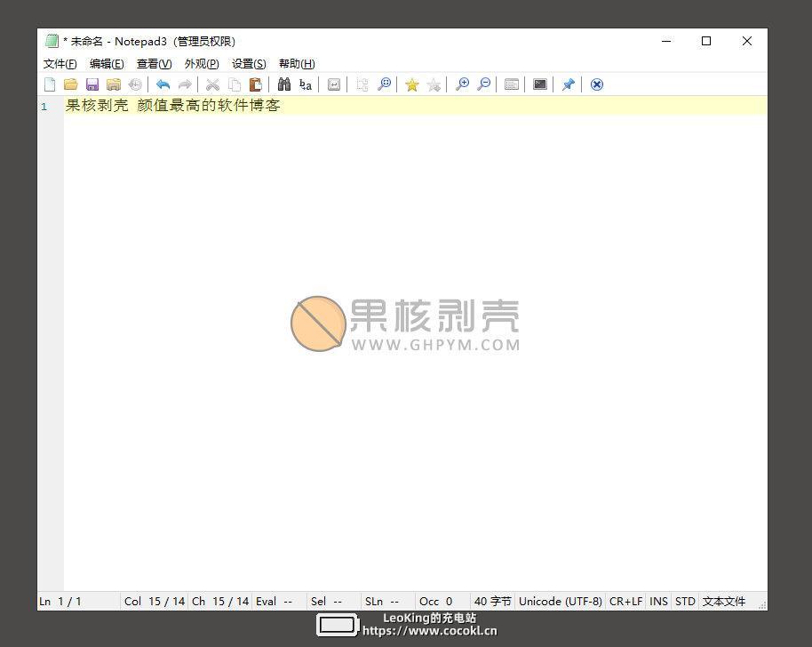
Task: Click the Notepad3 title bar app icon
Action: [x=52, y=41]
